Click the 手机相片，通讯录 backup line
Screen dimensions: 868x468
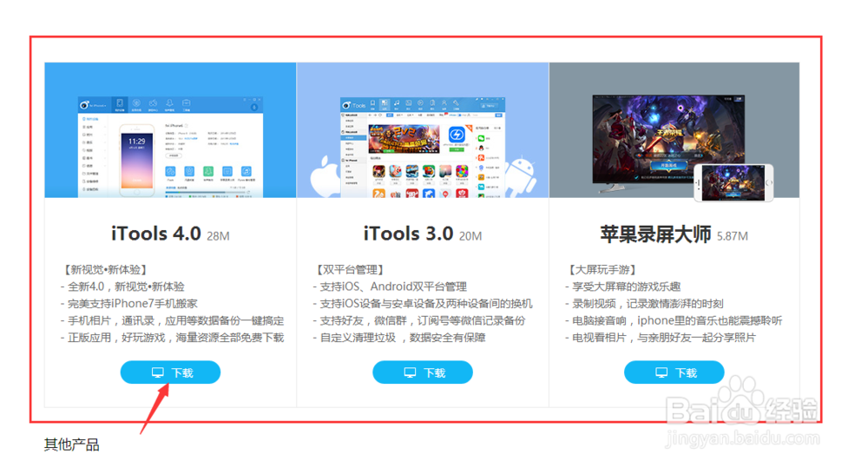(x=172, y=320)
